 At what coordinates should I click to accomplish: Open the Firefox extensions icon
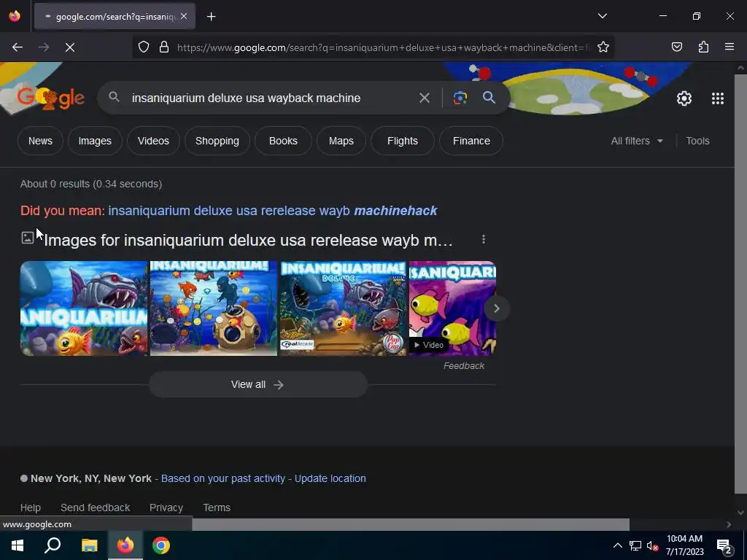coord(703,47)
